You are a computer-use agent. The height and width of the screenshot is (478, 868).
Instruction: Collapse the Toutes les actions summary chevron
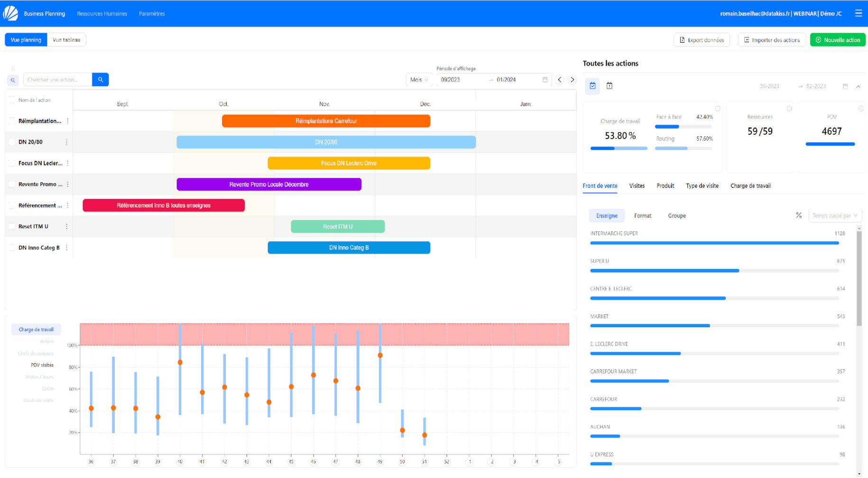[858, 86]
